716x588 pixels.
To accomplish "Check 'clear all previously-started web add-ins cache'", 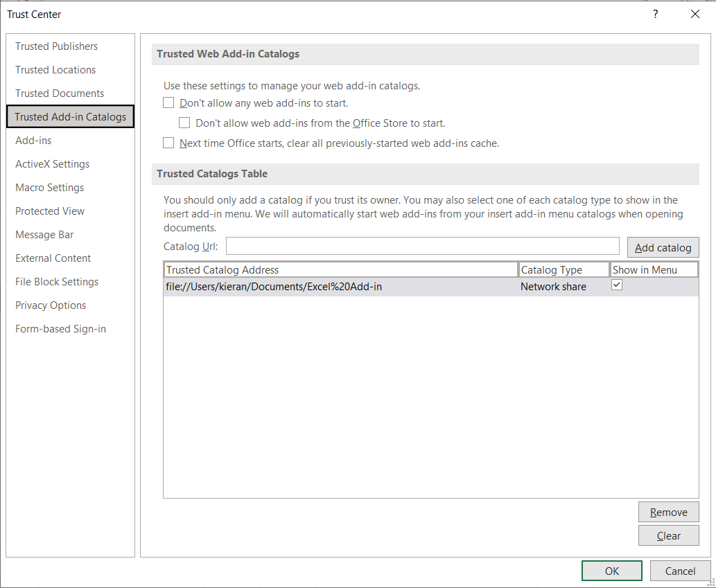I will pyautogui.click(x=168, y=143).
